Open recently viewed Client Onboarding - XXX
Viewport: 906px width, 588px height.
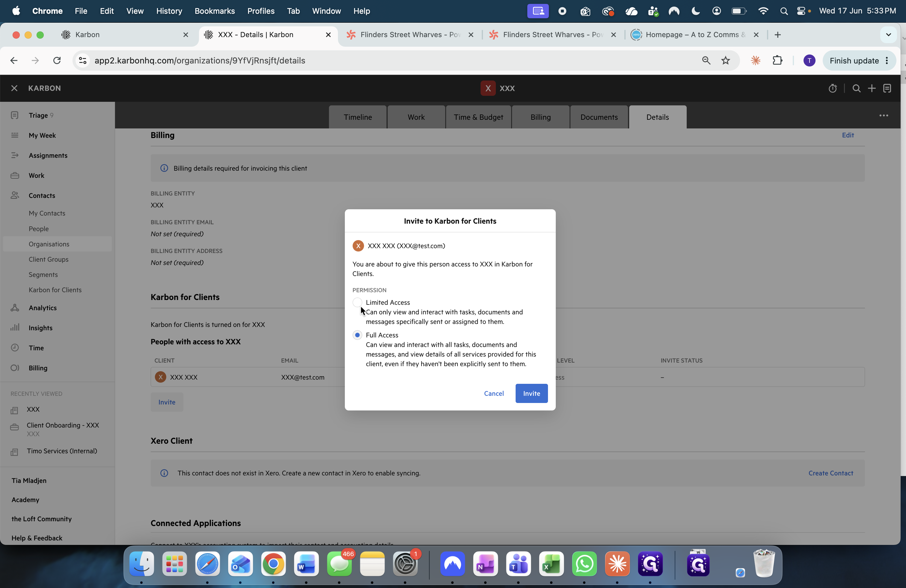(x=63, y=425)
